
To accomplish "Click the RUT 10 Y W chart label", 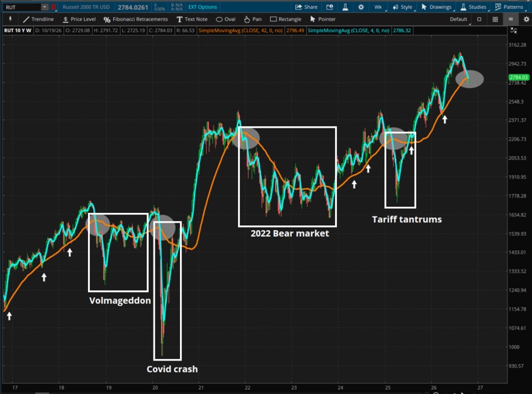I will click(x=18, y=31).
